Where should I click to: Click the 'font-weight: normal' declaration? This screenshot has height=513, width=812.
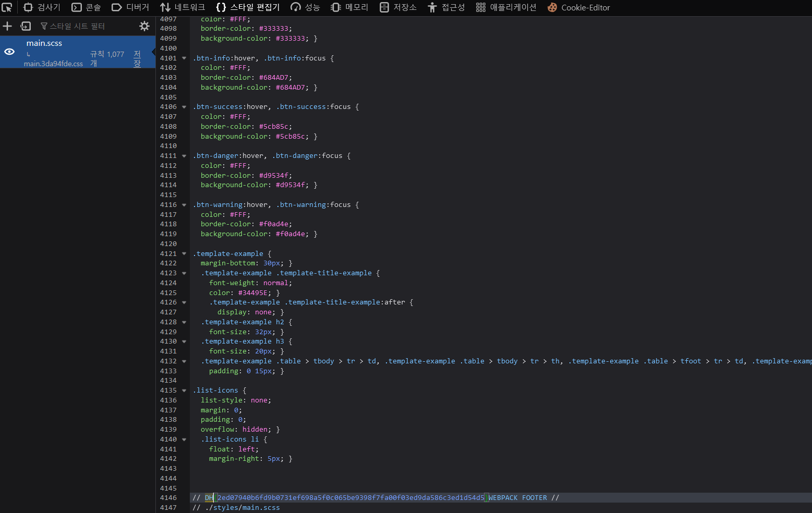[x=250, y=283]
